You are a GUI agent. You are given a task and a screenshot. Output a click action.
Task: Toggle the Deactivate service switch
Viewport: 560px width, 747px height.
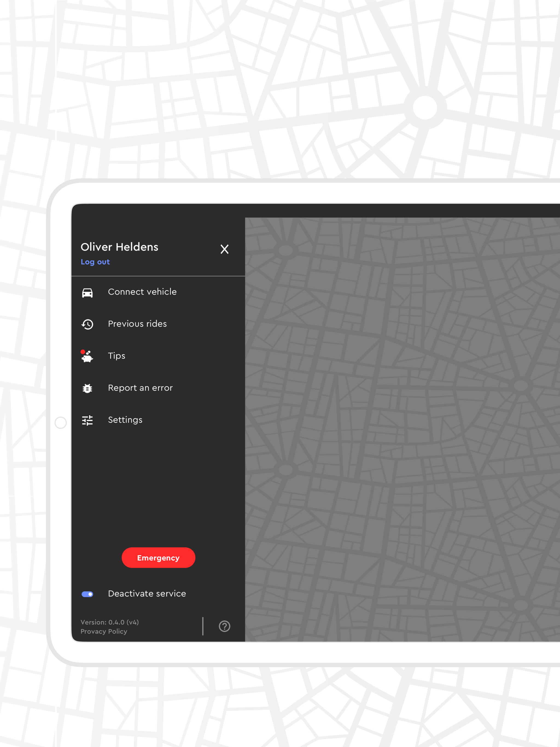pyautogui.click(x=87, y=594)
